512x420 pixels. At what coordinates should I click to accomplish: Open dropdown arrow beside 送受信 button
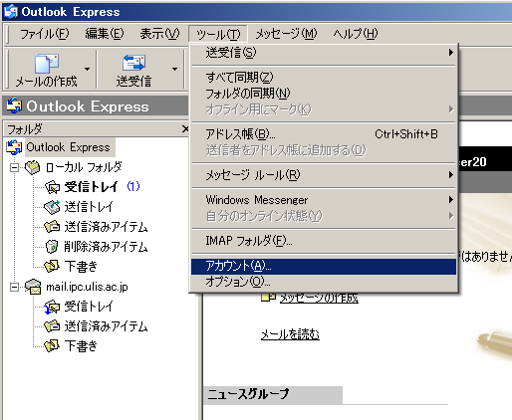(174, 69)
